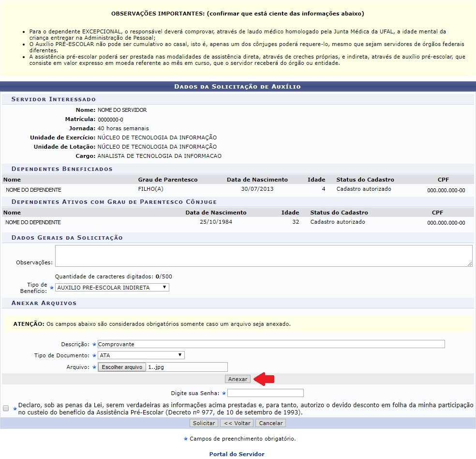The width and height of the screenshot is (476, 459).
Task: Click the star in the required fields footer note
Action: click(185, 439)
